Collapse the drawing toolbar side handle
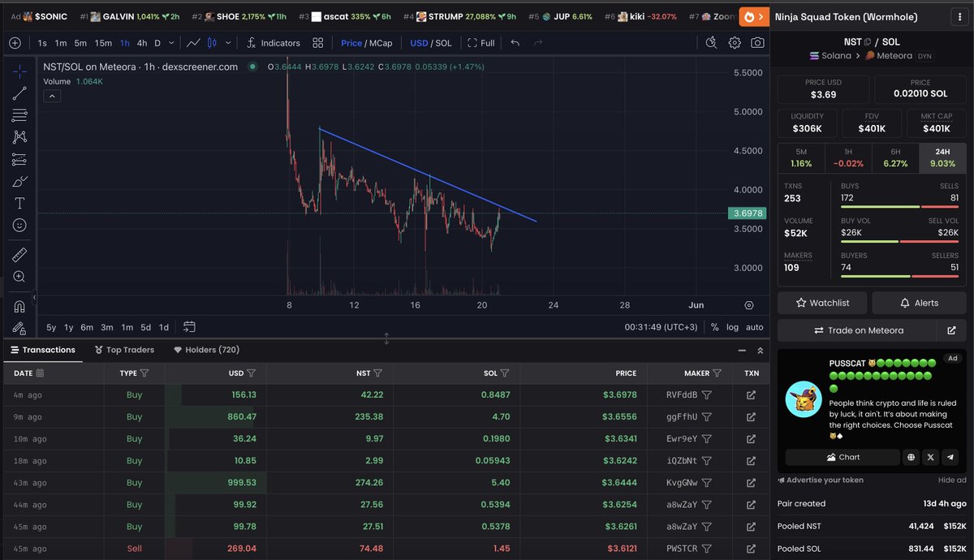 [34, 298]
